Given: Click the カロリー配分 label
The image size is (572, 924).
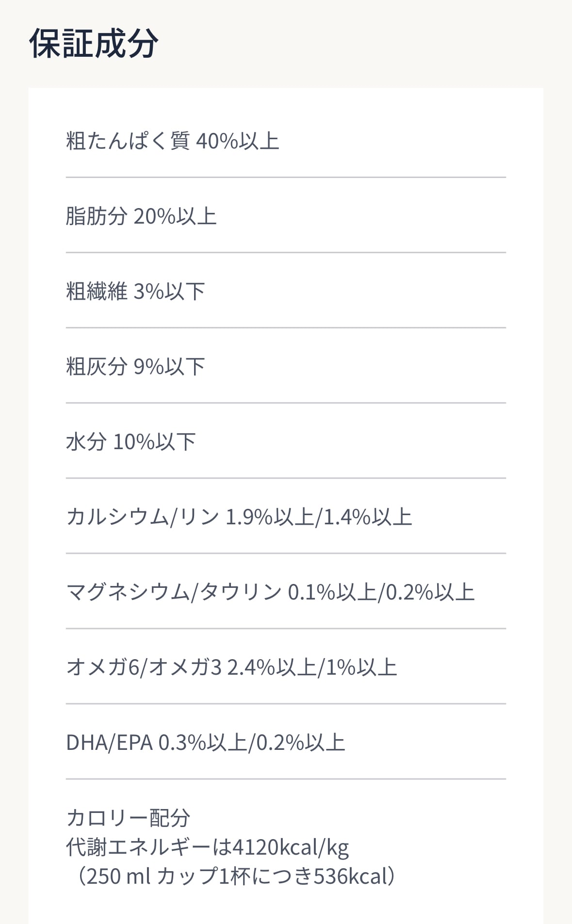Looking at the screenshot, I should [x=128, y=818].
